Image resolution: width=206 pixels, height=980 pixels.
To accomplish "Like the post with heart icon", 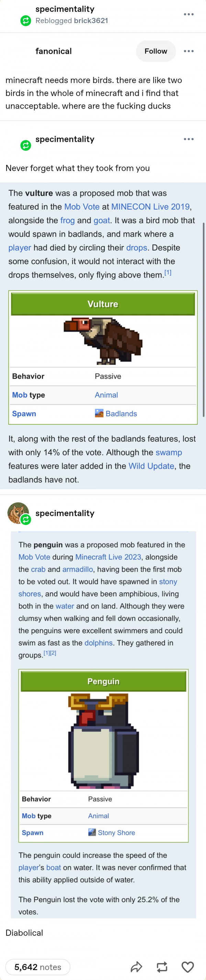I will click(188, 967).
